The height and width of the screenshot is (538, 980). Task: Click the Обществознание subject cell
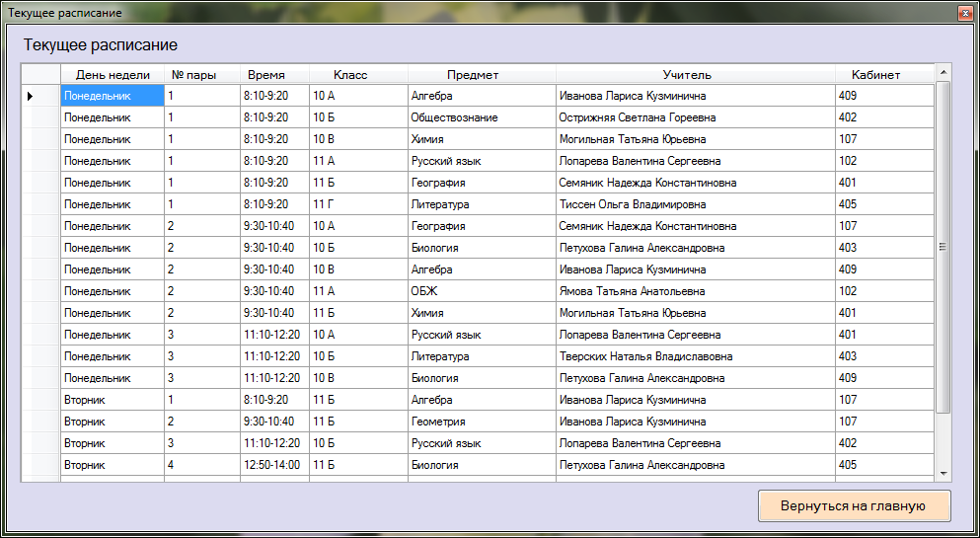pos(482,117)
